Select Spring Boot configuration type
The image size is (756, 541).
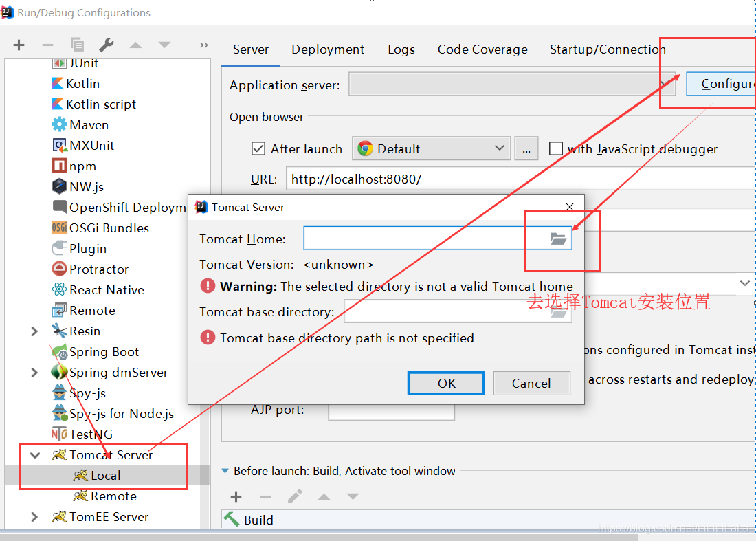coord(95,352)
